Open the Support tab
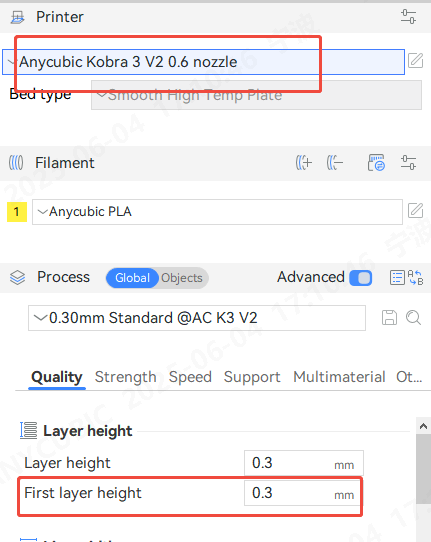431x542 pixels. [252, 377]
